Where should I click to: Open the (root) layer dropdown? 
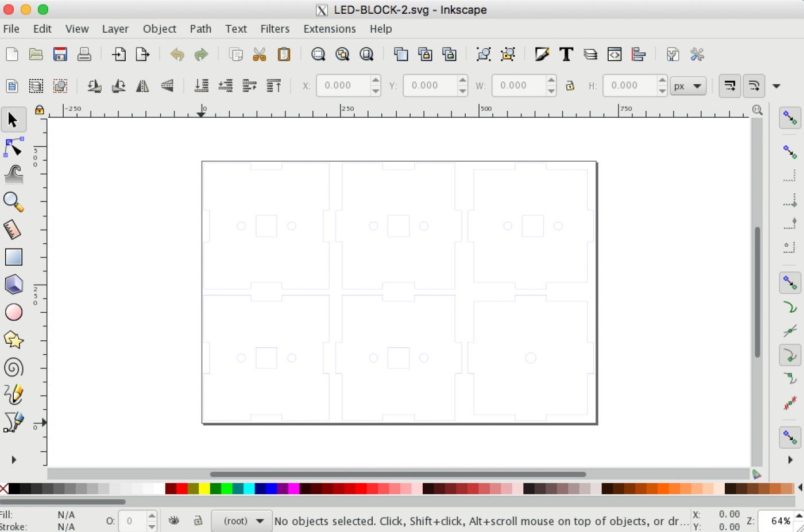click(x=243, y=521)
